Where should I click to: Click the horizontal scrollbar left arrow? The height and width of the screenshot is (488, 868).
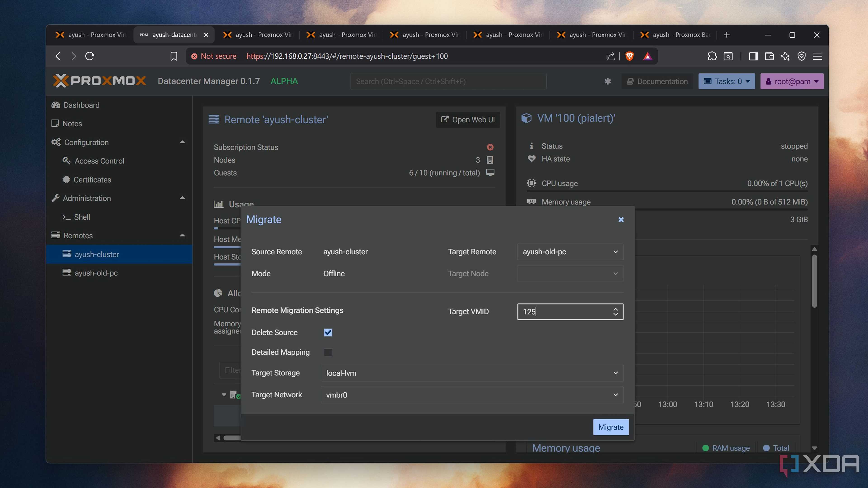(x=218, y=438)
